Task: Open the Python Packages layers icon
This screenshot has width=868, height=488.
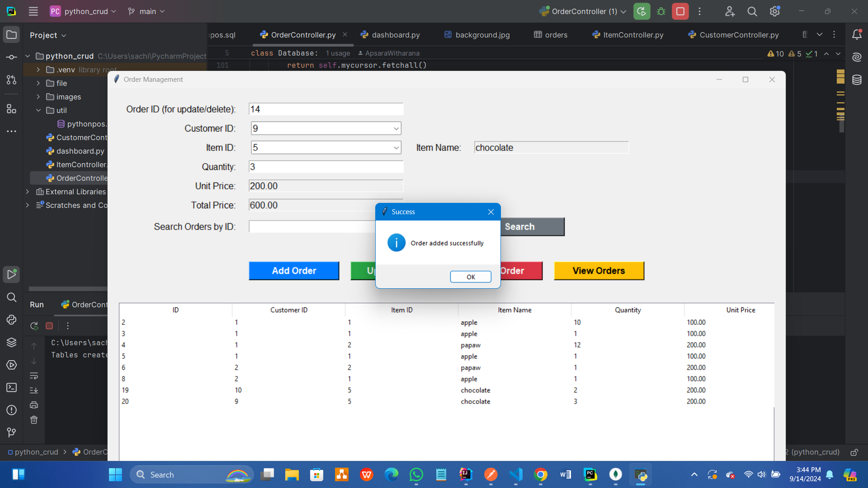Action: [x=11, y=342]
